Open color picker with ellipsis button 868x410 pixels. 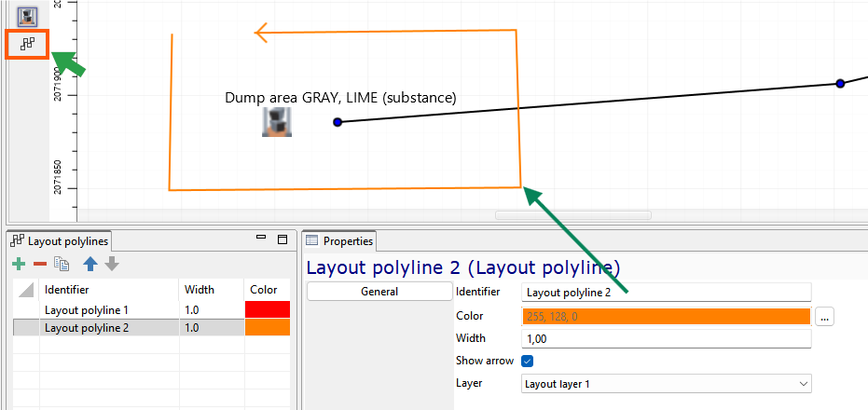[x=824, y=317]
